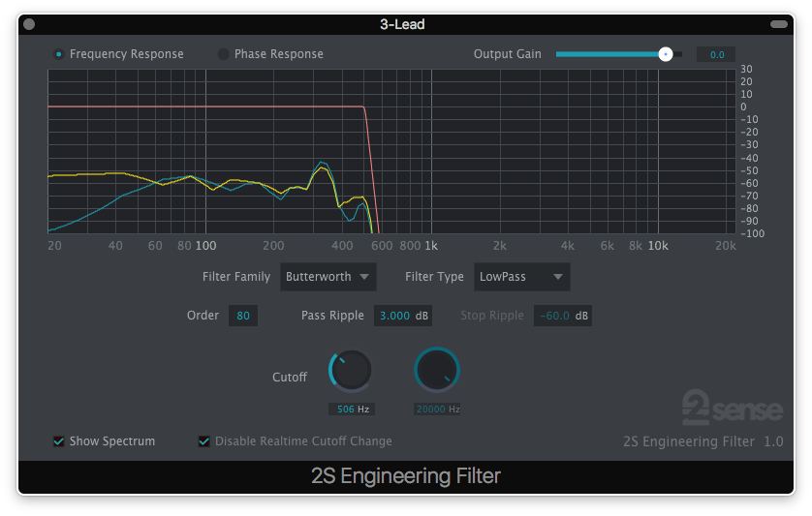Click the "-100" dB axis label
Viewport: 812px width, 516px height.
752,233
